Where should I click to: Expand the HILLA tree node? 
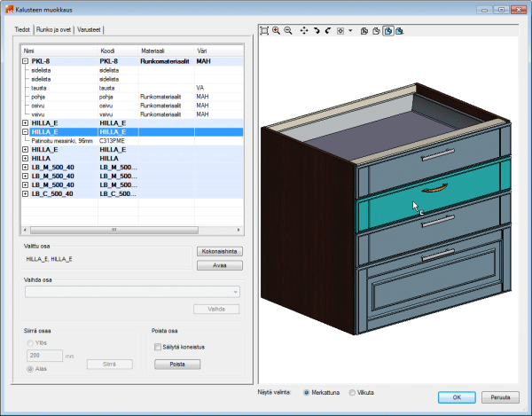[x=24, y=158]
